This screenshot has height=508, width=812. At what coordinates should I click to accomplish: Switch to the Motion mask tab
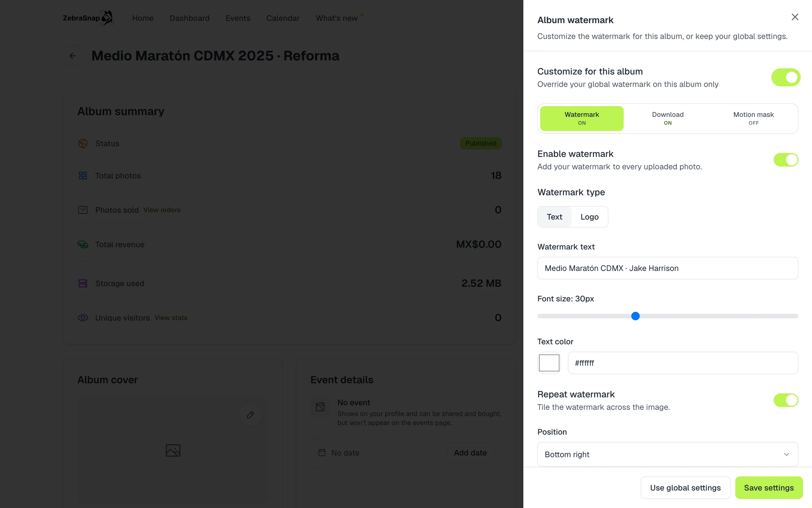pos(754,118)
